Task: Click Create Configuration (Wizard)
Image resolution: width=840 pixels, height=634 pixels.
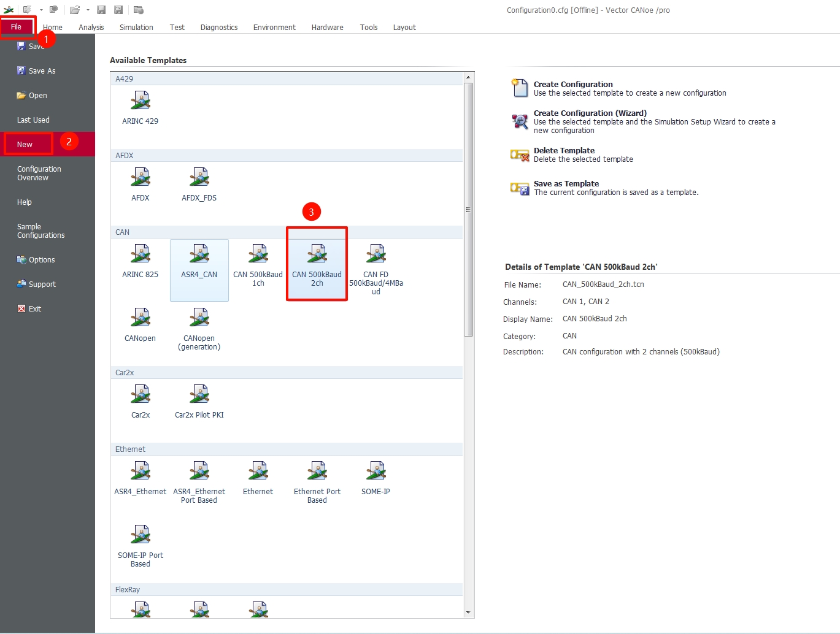Action: pos(590,113)
